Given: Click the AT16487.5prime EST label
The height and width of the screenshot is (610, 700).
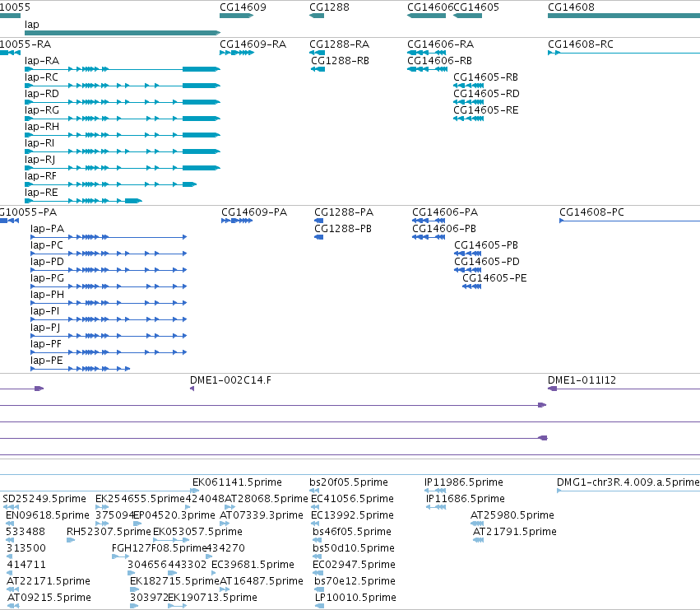Looking at the screenshot, I should pyautogui.click(x=261, y=581).
